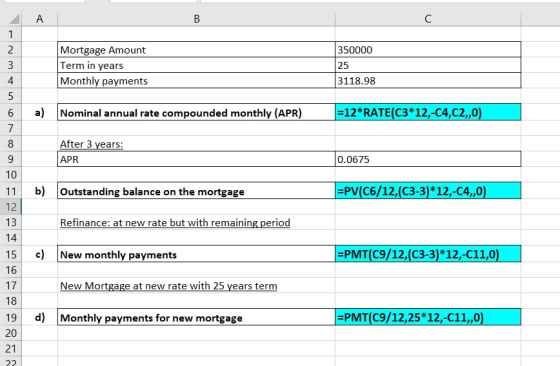Click the =PV formula cell
The height and width of the screenshot is (366, 560).
pos(428,191)
